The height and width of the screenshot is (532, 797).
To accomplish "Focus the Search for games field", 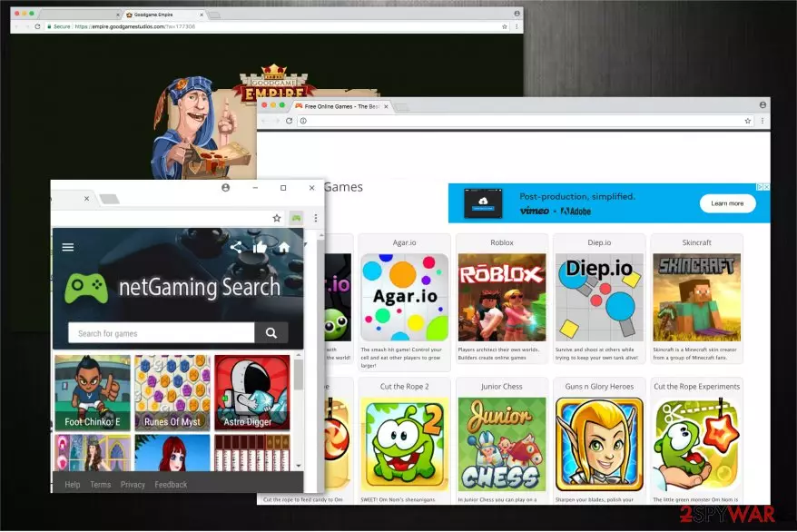I will pos(162,333).
